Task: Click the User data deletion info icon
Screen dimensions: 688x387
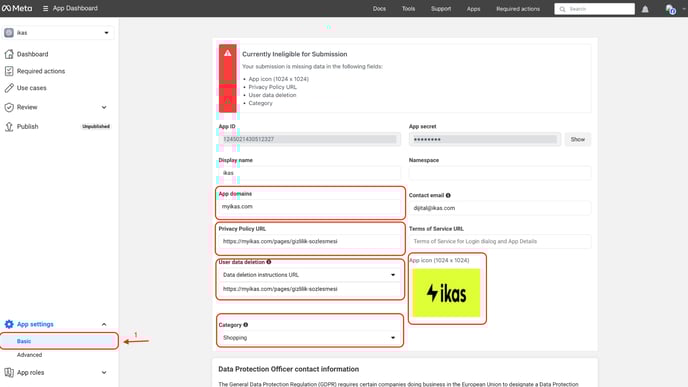Action: pyautogui.click(x=269, y=262)
